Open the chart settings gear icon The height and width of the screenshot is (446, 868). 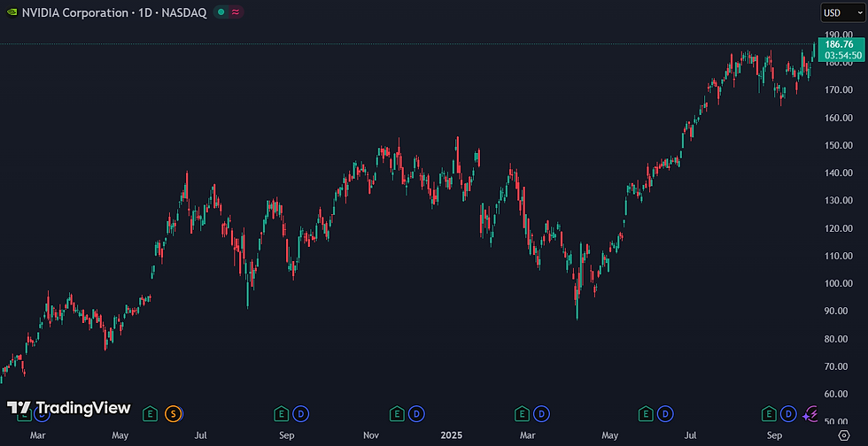pos(843,434)
